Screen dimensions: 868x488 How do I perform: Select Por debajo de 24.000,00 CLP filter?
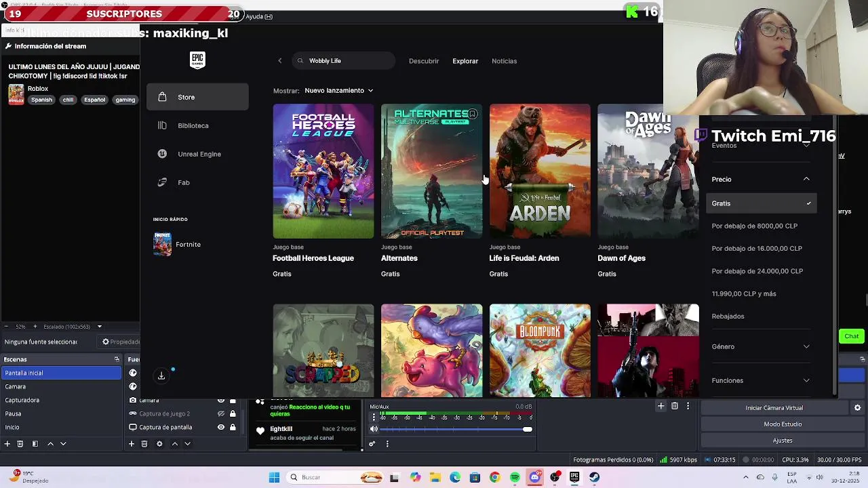[x=757, y=271]
